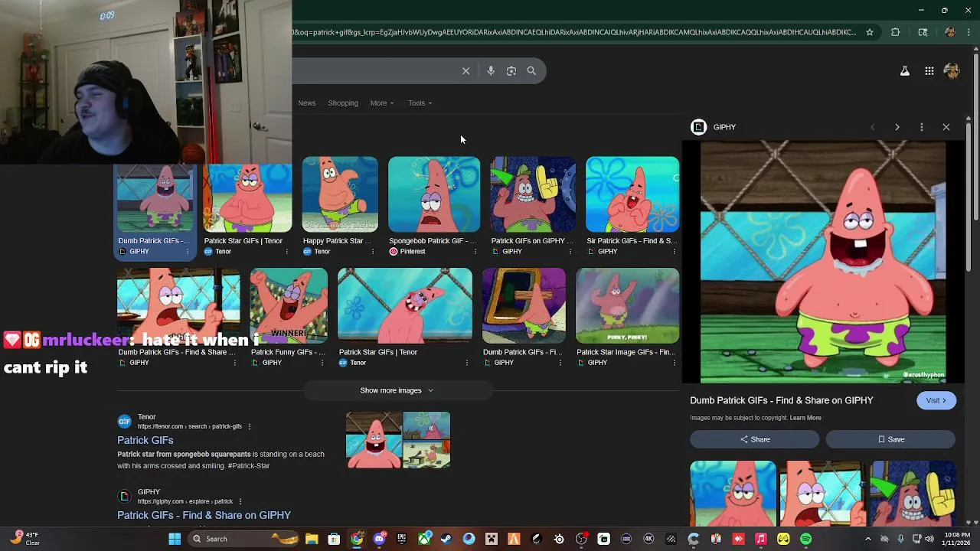
Task: Open Epic Games launcher from the taskbar
Action: click(401, 539)
